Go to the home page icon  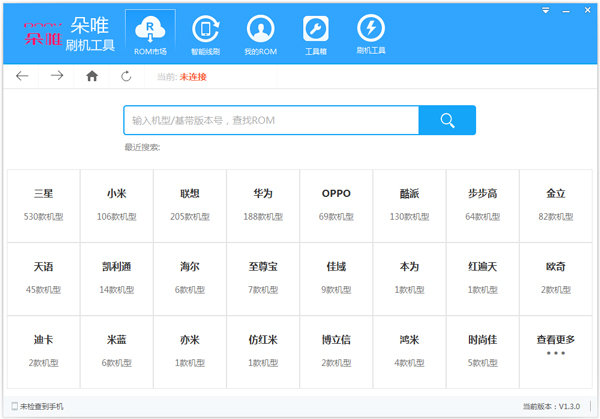click(92, 76)
